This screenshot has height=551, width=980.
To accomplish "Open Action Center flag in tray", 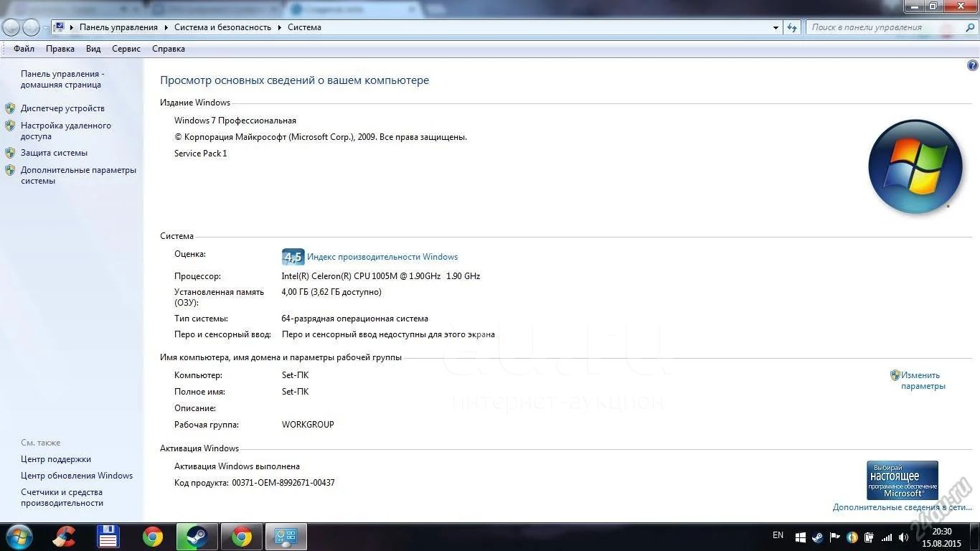I will pyautogui.click(x=835, y=537).
